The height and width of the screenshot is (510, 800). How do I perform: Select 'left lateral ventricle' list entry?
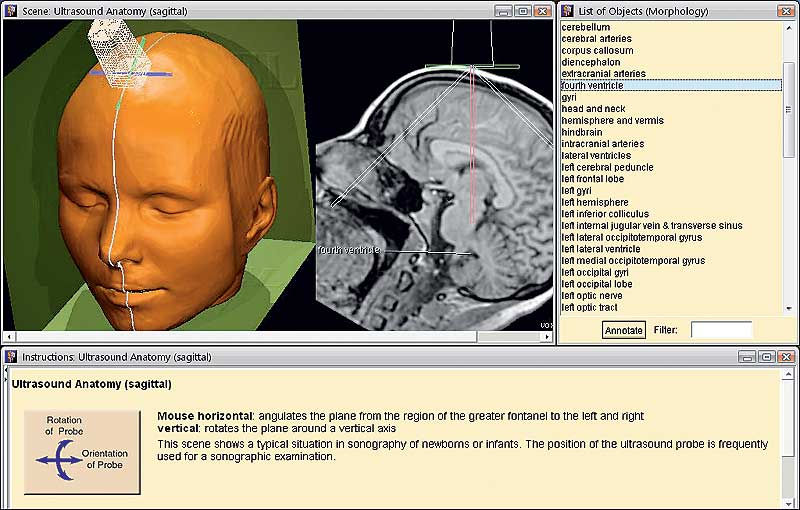(601, 249)
